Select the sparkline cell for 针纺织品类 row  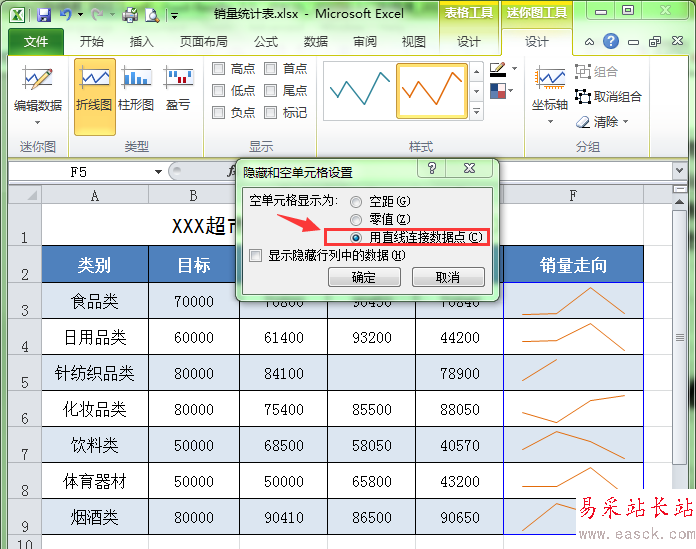pos(573,373)
